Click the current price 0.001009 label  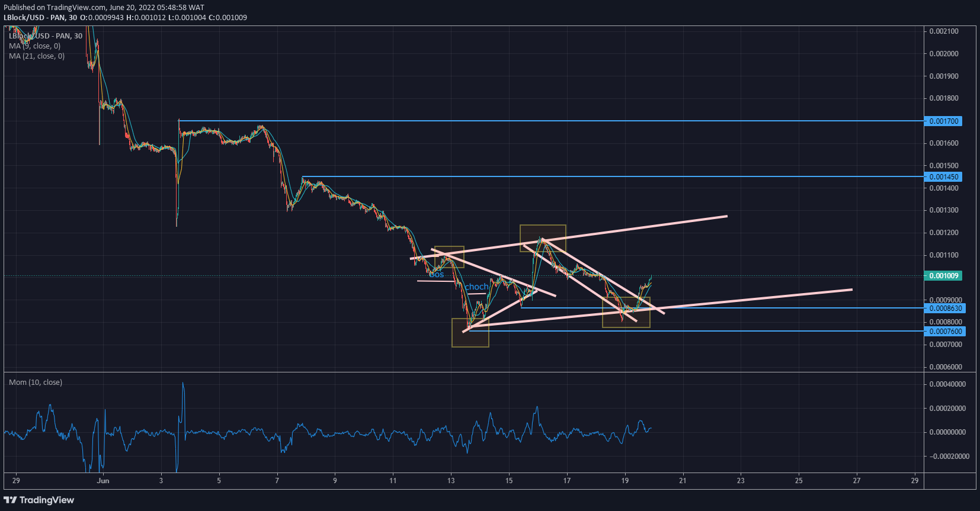pos(943,275)
